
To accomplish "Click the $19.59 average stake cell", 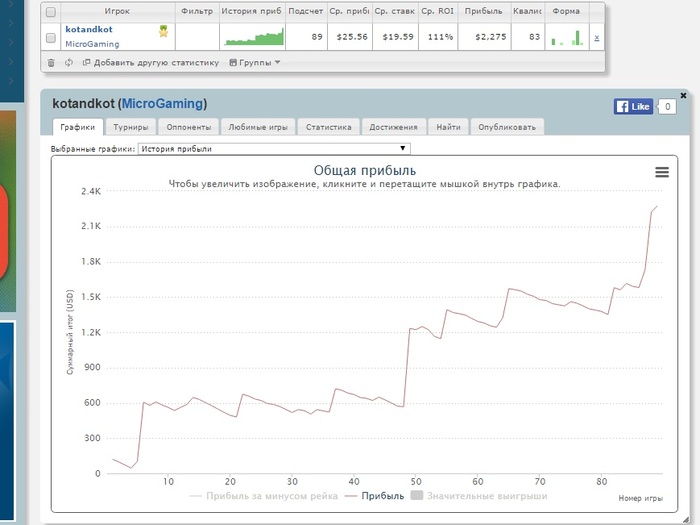I will 398,37.
